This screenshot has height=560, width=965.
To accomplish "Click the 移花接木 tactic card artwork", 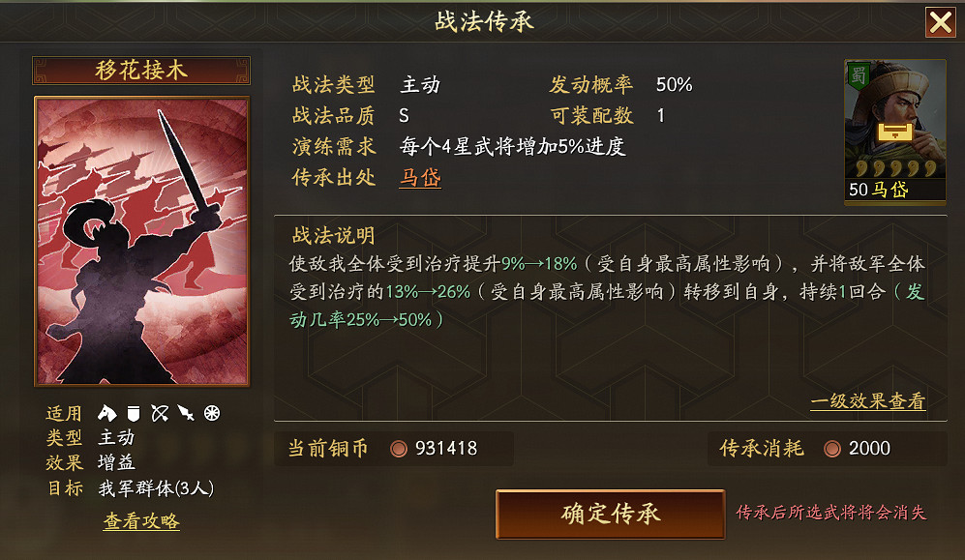I will (142, 242).
